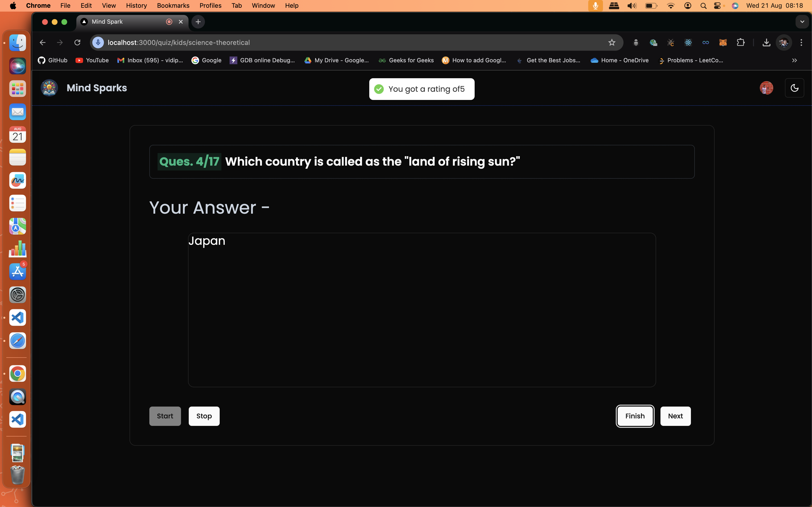Toggle dark mode moon icon
The width and height of the screenshot is (812, 507).
[794, 88]
